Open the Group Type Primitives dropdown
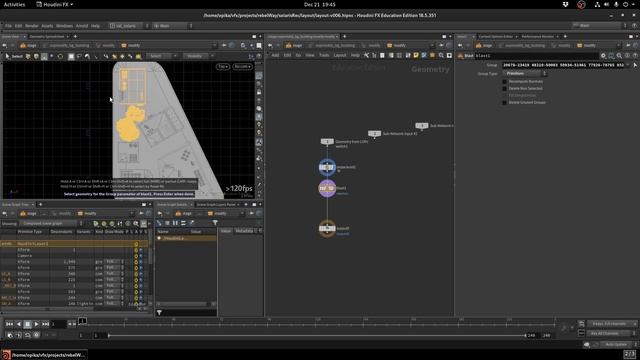The height and width of the screenshot is (360, 640). click(x=525, y=73)
